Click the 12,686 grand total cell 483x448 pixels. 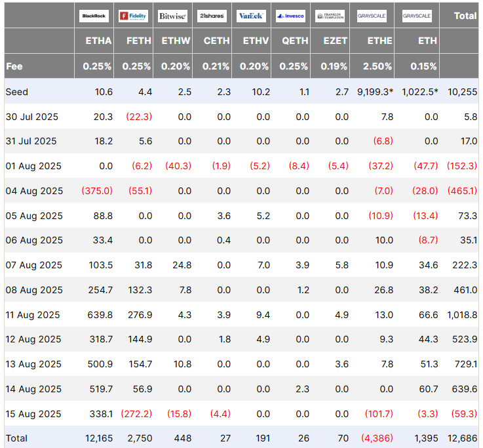[464, 436]
